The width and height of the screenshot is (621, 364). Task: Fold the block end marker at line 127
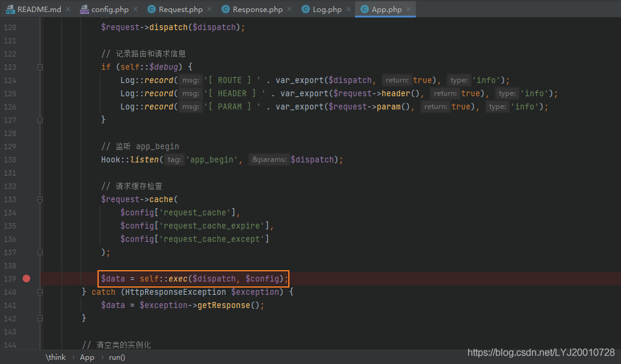pos(40,120)
